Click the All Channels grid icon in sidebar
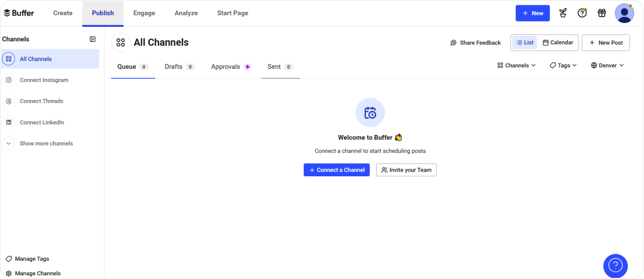Image resolution: width=644 pixels, height=279 pixels. (9, 59)
